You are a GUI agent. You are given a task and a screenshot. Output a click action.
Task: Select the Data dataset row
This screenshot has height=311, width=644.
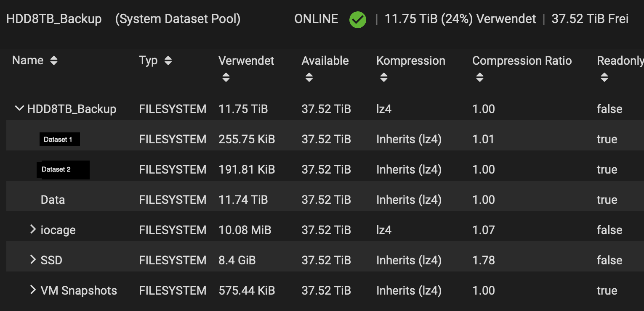point(53,200)
